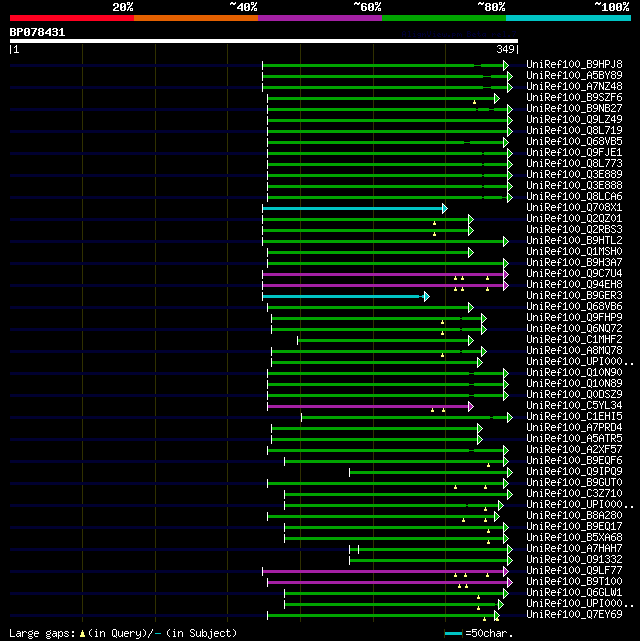Open hit UniRef100_B9HPJ8

tap(574, 65)
